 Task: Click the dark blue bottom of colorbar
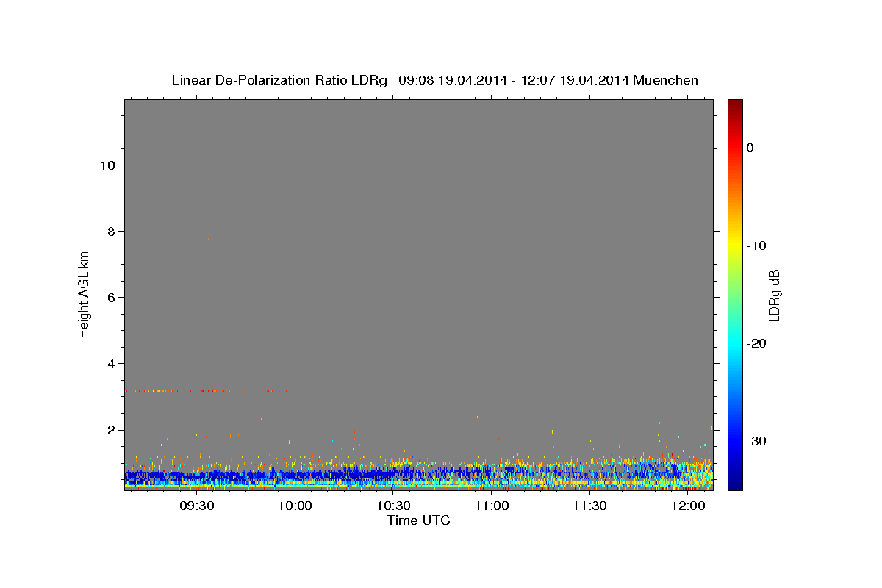pyautogui.click(x=735, y=481)
